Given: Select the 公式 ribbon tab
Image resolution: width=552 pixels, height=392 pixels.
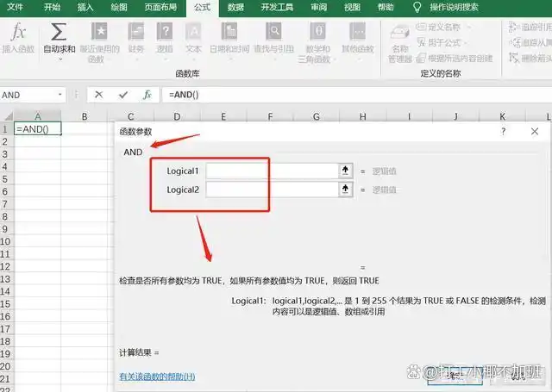Looking at the screenshot, I should (x=202, y=8).
